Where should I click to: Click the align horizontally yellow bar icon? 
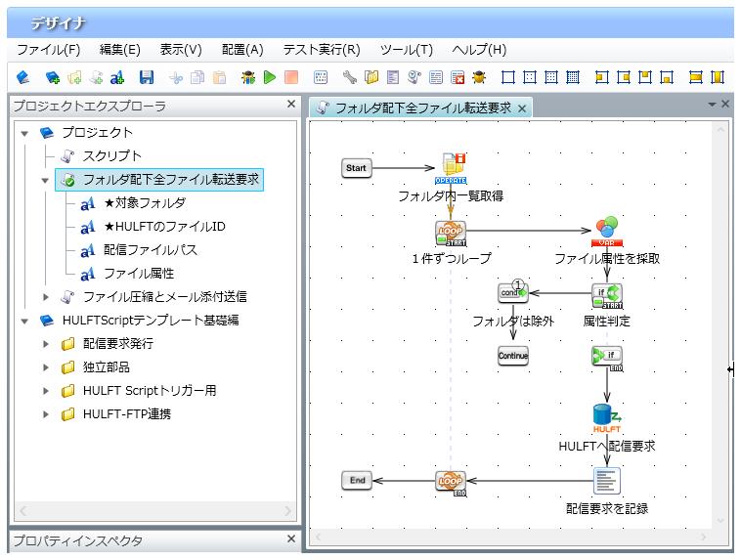pyautogui.click(x=696, y=77)
